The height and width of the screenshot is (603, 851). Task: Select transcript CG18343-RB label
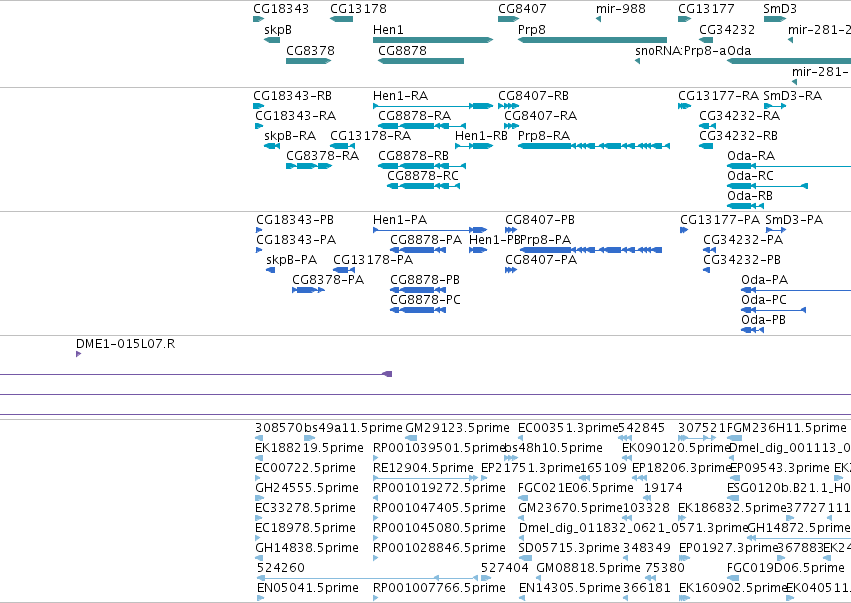293,96
